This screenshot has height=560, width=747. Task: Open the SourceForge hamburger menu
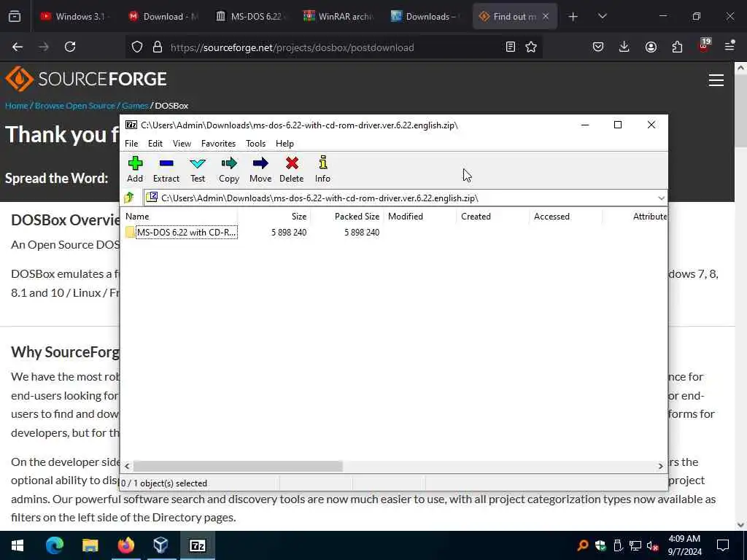716,80
